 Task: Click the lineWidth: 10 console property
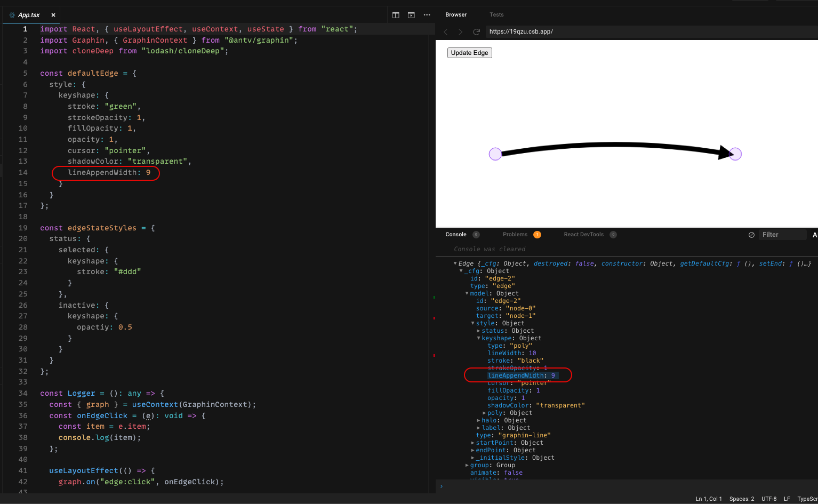tap(512, 353)
